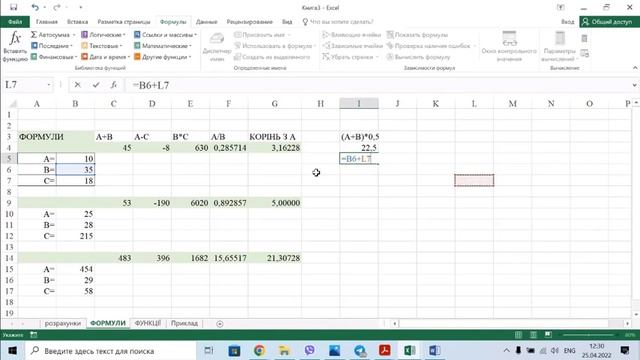Viewport: 640px width, 360px height.
Task: Click the fx button in formula bar
Action: pyautogui.click(x=114, y=85)
